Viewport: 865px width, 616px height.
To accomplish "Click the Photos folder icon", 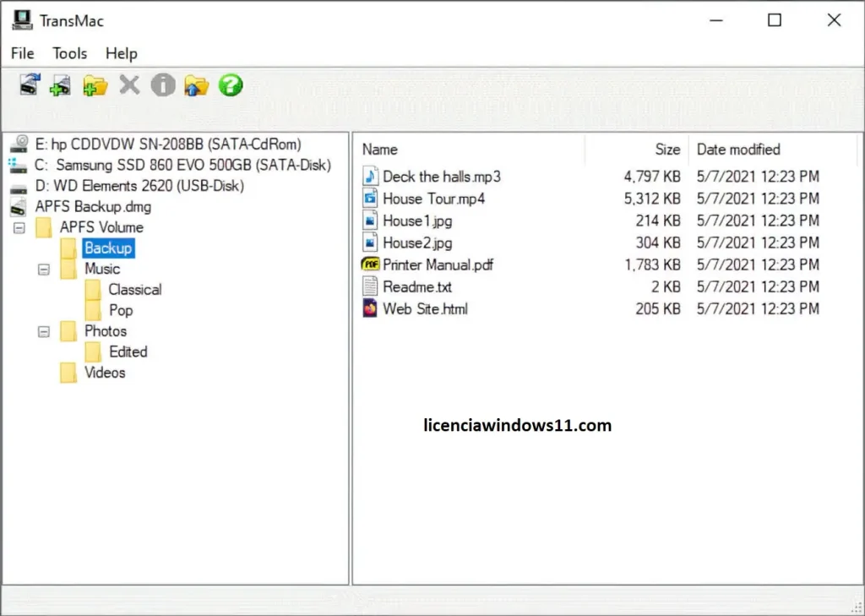I will click(68, 331).
